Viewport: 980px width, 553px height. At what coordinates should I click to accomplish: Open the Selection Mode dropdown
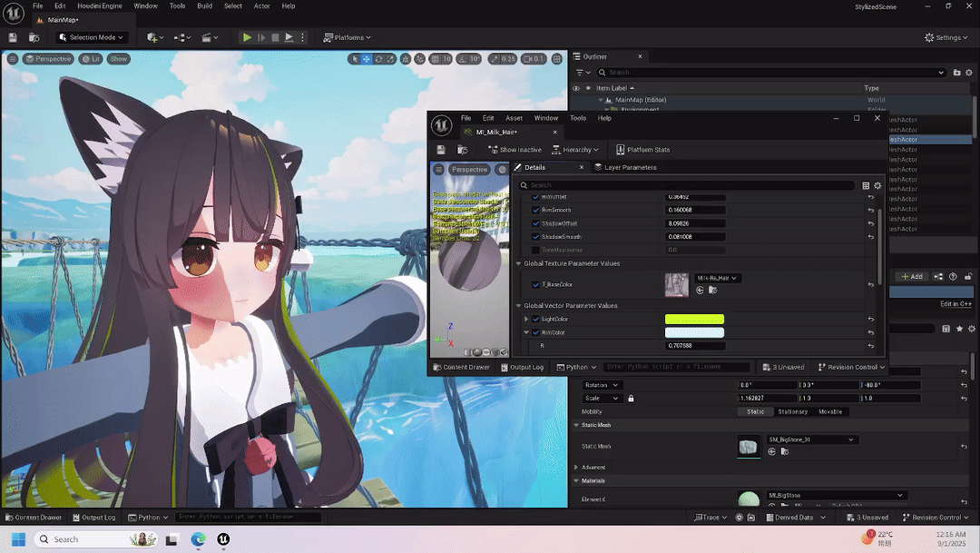point(92,37)
